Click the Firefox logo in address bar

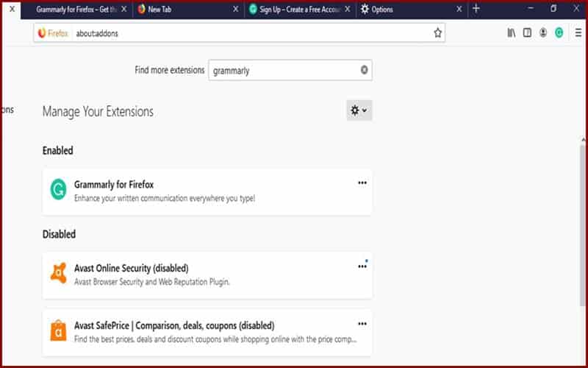pyautogui.click(x=42, y=33)
